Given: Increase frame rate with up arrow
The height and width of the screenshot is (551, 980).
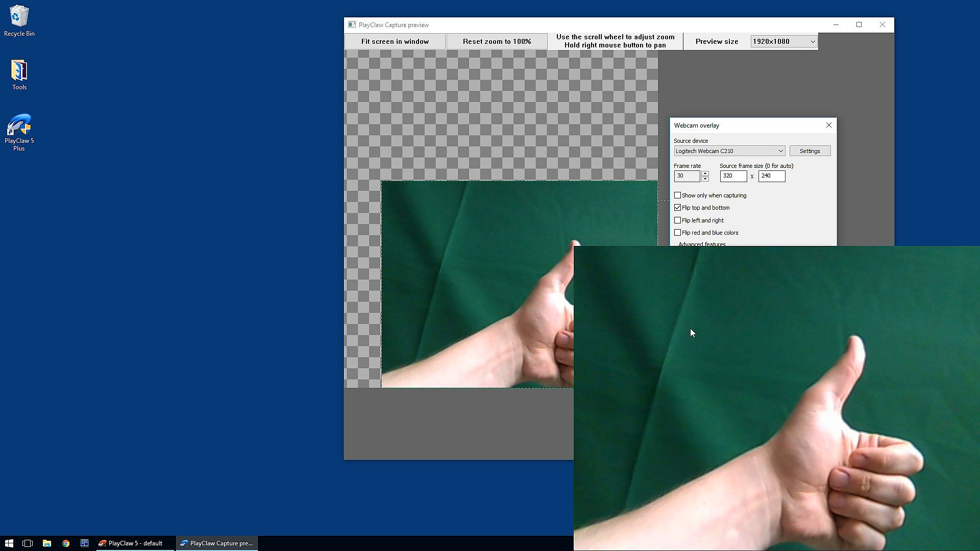Looking at the screenshot, I should (705, 173).
